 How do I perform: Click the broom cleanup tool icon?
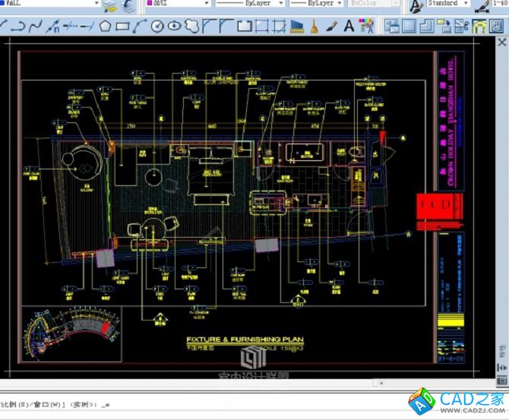click(x=314, y=27)
